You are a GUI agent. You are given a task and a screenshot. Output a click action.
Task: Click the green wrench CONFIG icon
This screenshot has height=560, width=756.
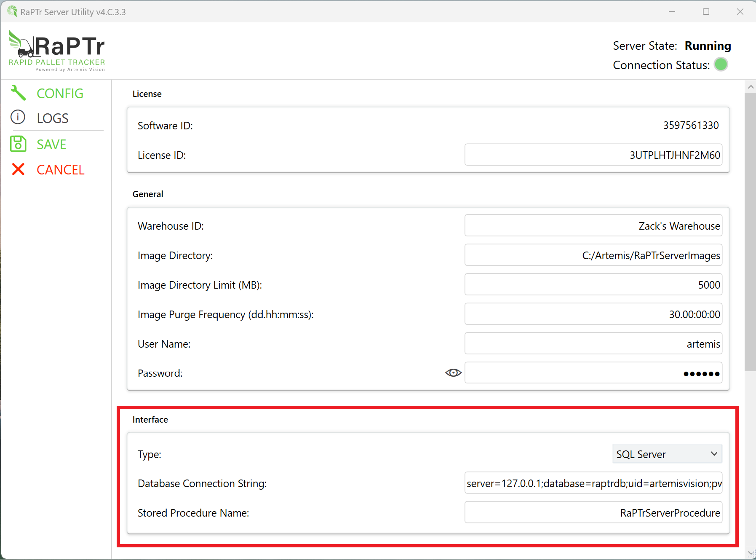pos(18,93)
